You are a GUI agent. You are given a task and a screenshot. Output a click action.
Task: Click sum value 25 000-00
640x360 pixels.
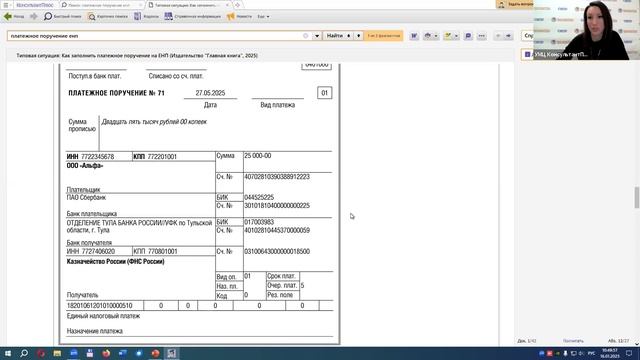[258, 156]
